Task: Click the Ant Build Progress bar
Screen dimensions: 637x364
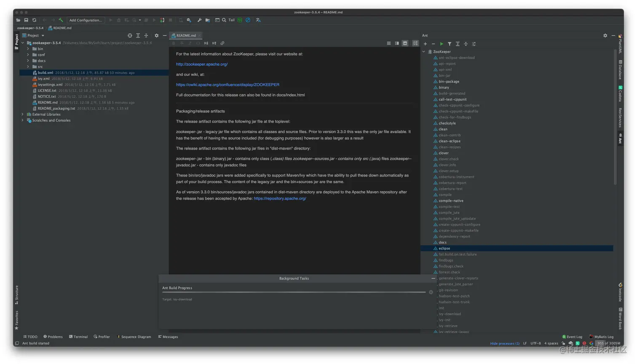Action: click(294, 292)
